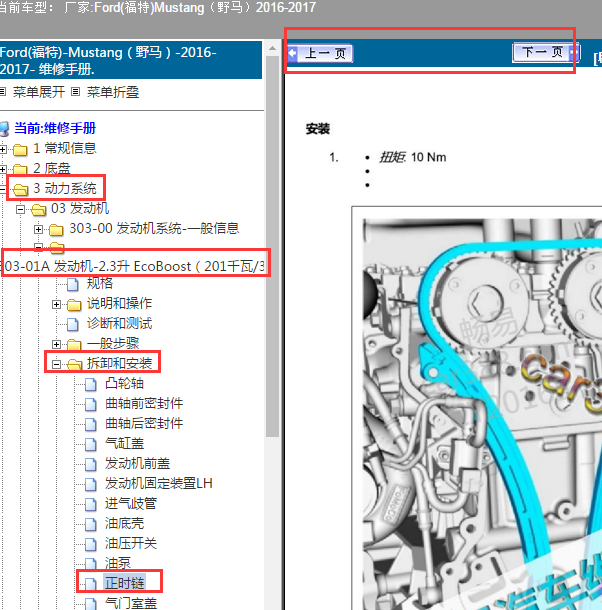Click the sidebar scrollbar up arrow
The width and height of the screenshot is (602, 610).
(x=272, y=49)
